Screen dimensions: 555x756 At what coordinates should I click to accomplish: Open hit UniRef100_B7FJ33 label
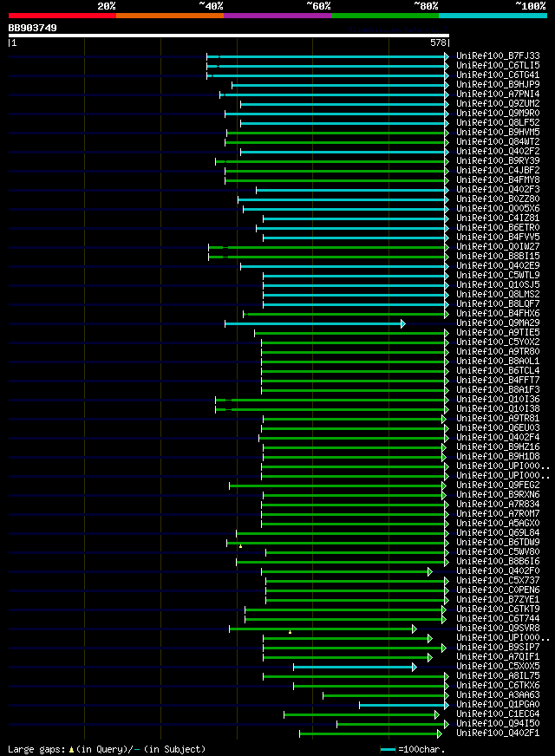click(498, 56)
